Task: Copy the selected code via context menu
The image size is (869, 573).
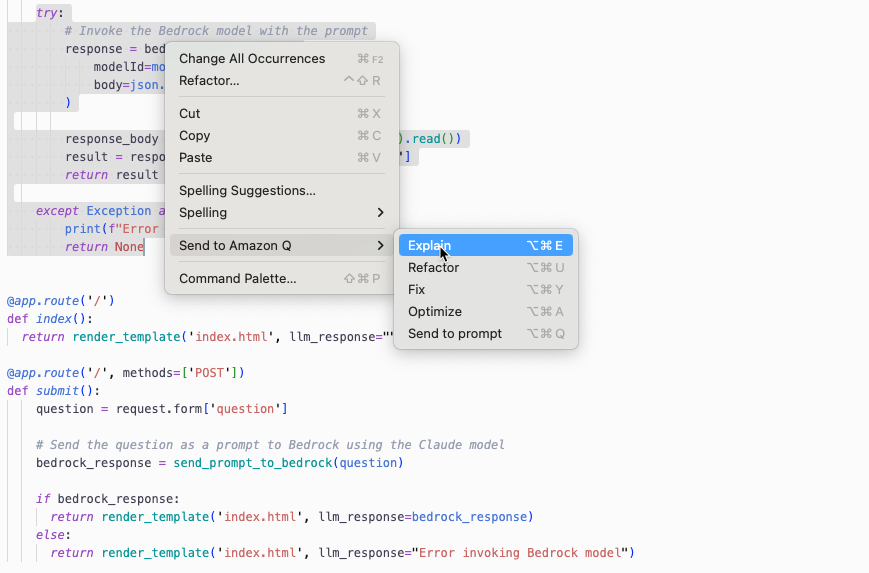Action: pyautogui.click(x=195, y=136)
